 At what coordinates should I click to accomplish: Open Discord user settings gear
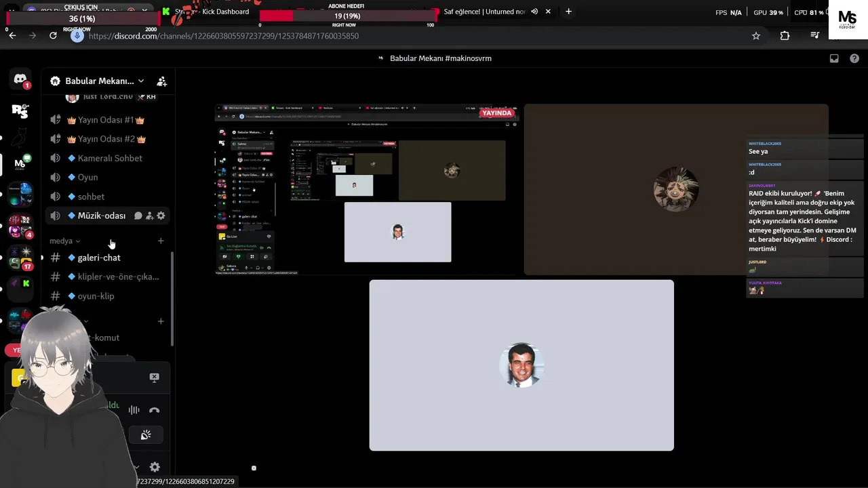point(155,467)
